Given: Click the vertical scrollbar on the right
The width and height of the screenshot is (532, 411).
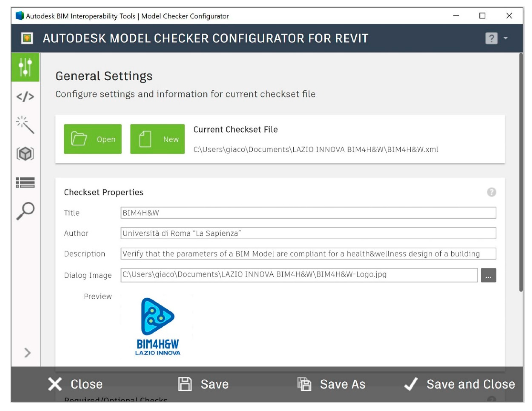Looking at the screenshot, I should tap(521, 171).
